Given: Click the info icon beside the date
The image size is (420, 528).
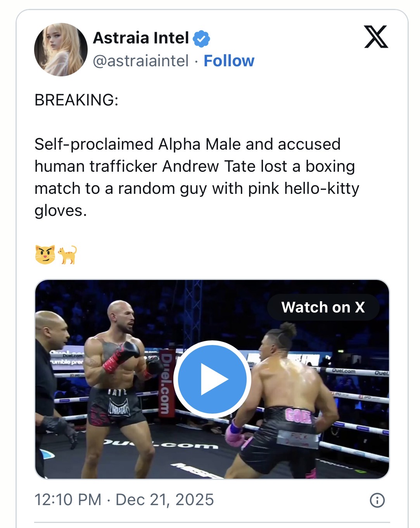Looking at the screenshot, I should pos(377,500).
